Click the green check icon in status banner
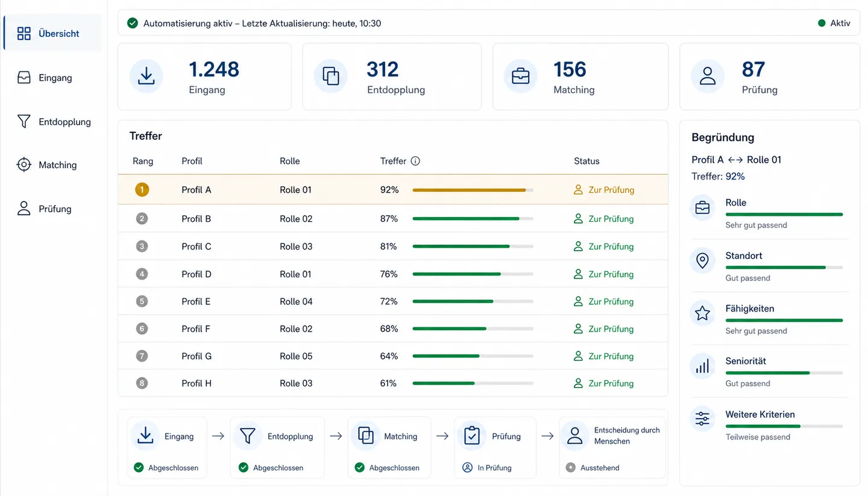868x496 pixels. pos(133,24)
